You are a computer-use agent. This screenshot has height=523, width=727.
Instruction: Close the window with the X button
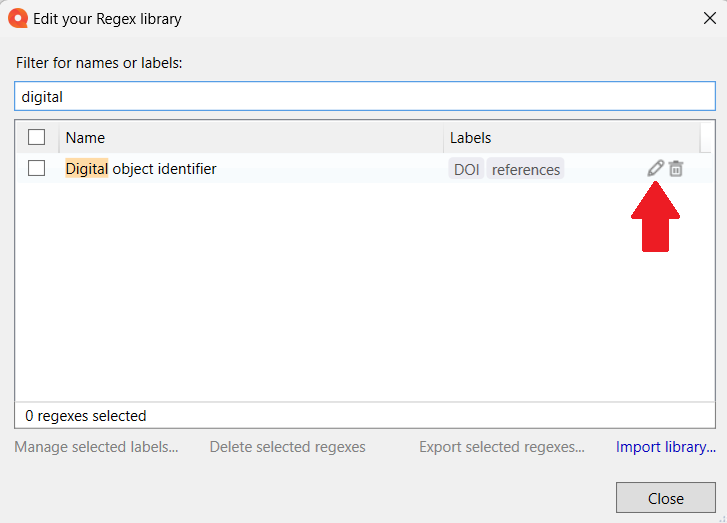pos(710,19)
